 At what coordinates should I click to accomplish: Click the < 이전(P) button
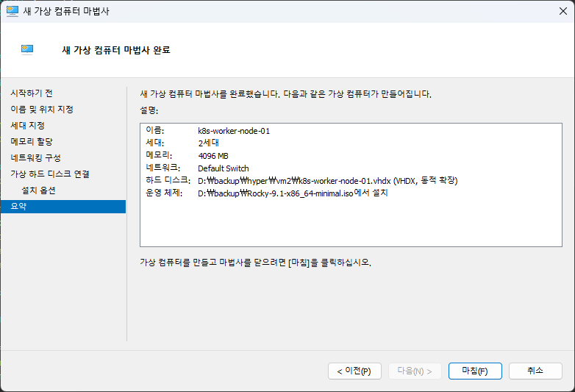[354, 371]
